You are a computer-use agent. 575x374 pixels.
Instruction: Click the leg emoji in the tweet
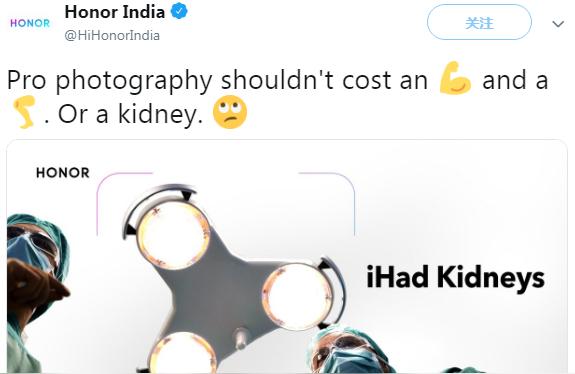(x=24, y=112)
